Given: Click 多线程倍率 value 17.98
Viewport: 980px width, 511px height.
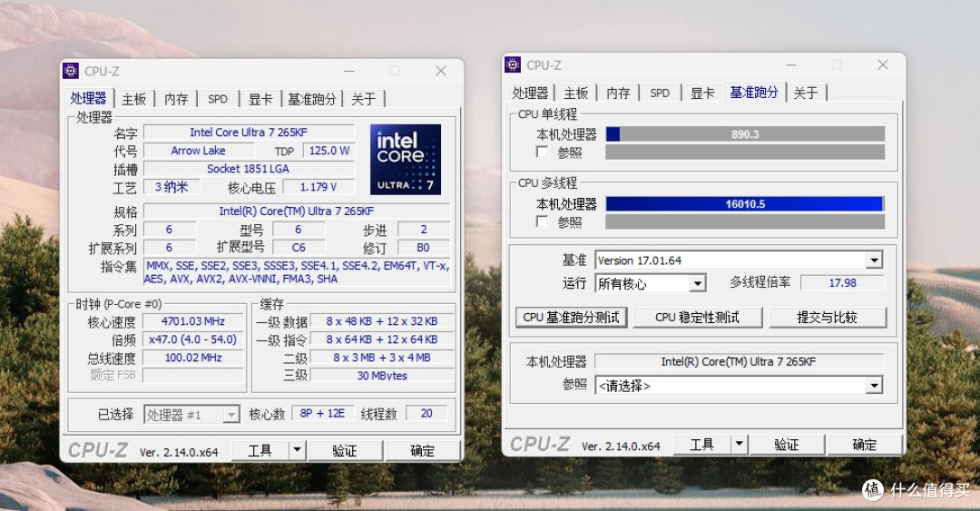Looking at the screenshot, I should [x=842, y=282].
